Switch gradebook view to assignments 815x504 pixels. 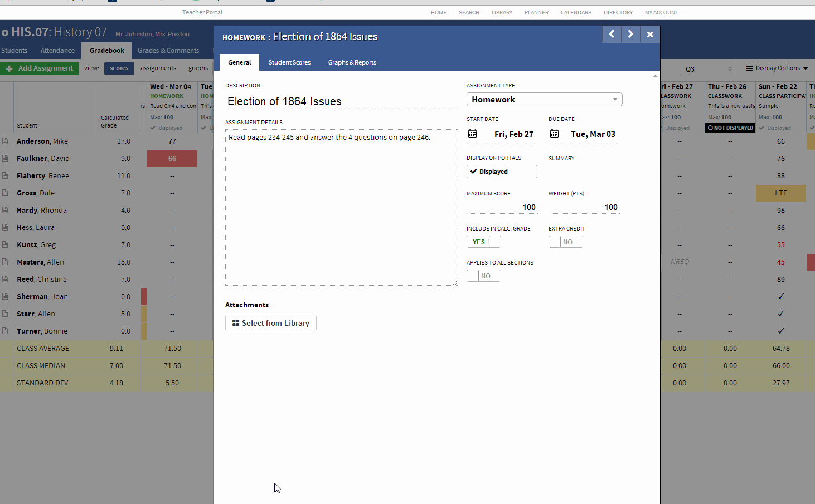pos(158,68)
